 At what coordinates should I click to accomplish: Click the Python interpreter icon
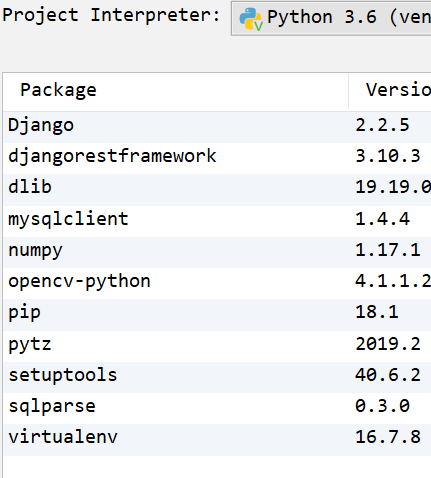tap(251, 19)
